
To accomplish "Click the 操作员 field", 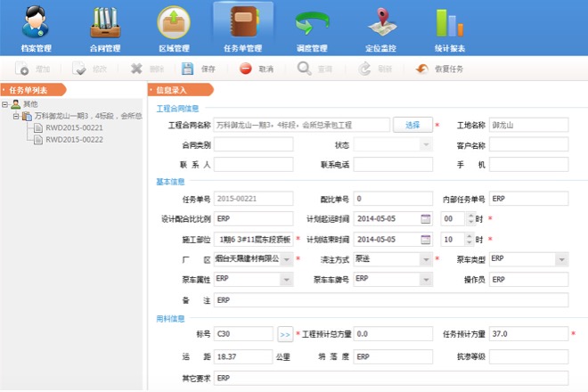I will coord(528,280).
